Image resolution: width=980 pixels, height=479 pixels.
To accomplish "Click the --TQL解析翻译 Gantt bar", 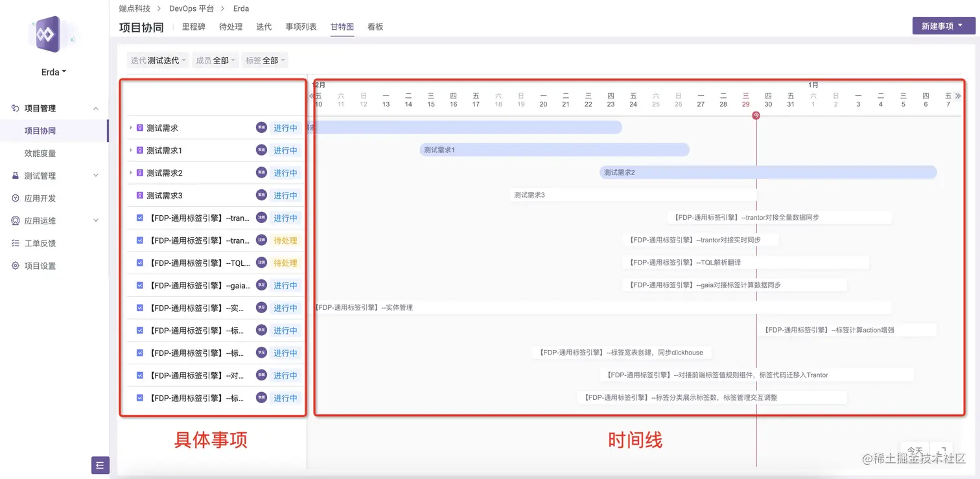I will [746, 263].
